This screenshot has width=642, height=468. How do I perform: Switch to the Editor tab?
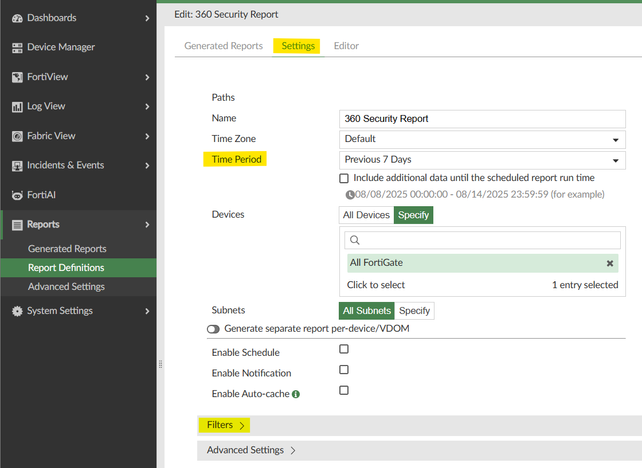pyautogui.click(x=346, y=46)
